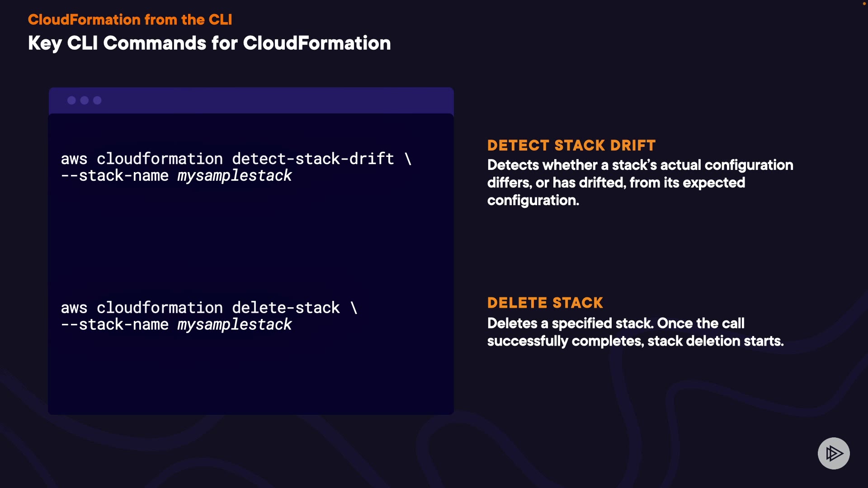Select the "Key CLI Commands for CloudFormation" heading
The image size is (868, 488).
pos(209,43)
